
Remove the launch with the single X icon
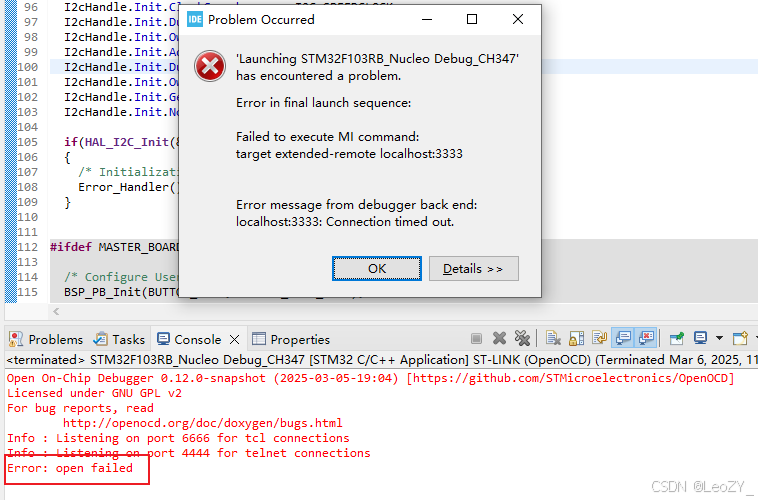click(x=499, y=338)
